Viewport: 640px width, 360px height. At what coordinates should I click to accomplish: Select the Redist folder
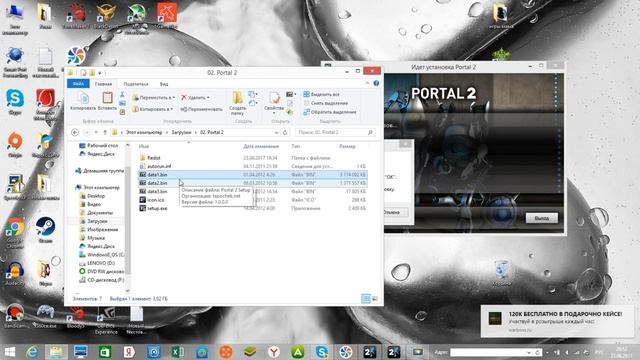coord(154,158)
